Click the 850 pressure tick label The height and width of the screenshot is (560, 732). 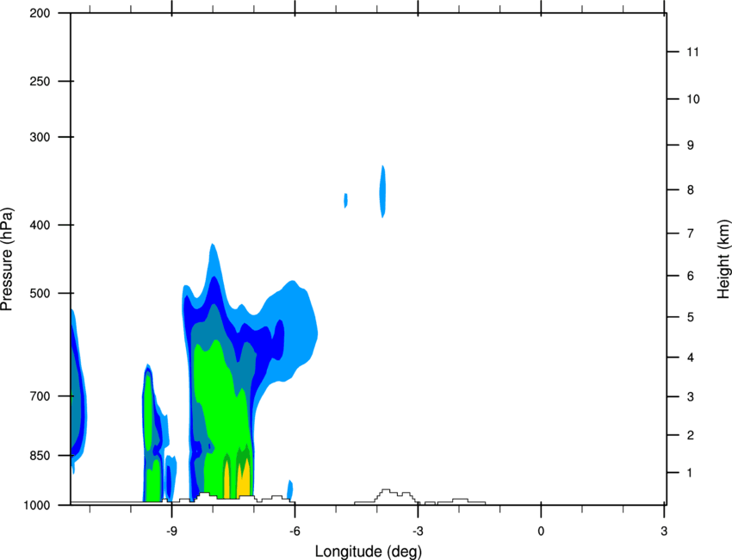click(x=40, y=456)
